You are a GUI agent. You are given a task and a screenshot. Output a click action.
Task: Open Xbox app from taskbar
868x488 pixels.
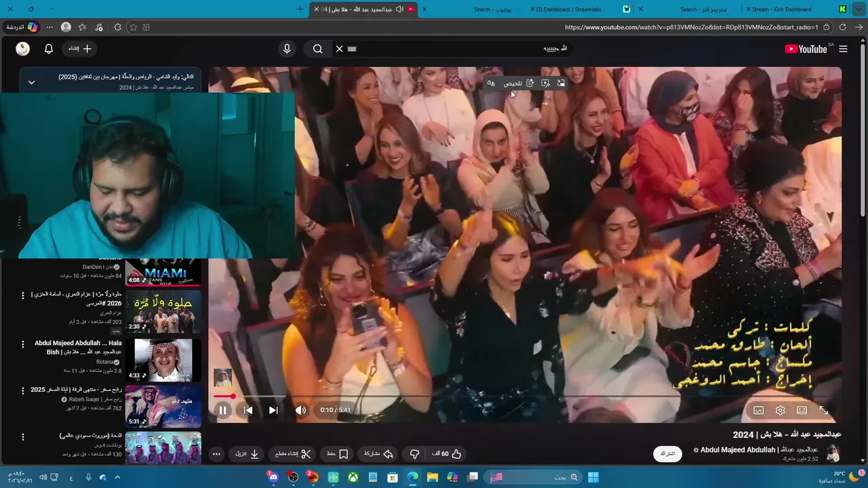click(353, 477)
